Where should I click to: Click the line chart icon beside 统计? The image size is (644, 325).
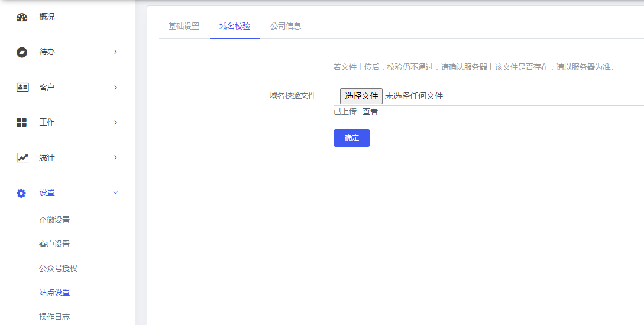pos(22,157)
